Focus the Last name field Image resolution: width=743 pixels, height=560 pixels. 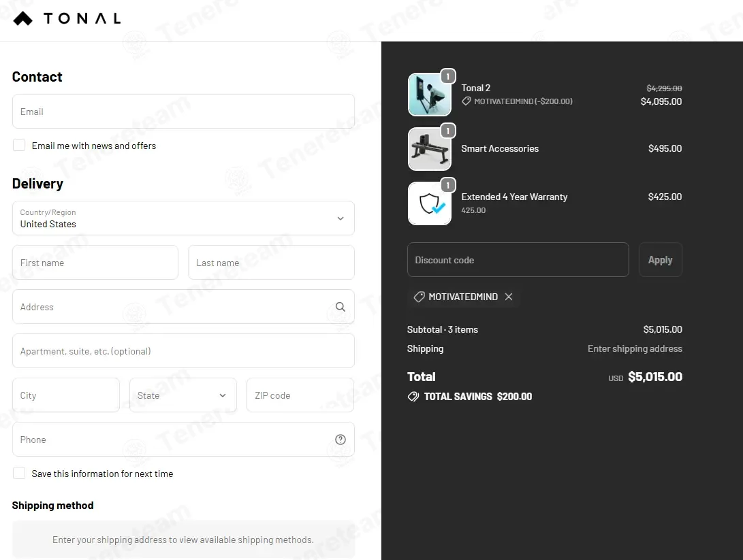click(271, 263)
